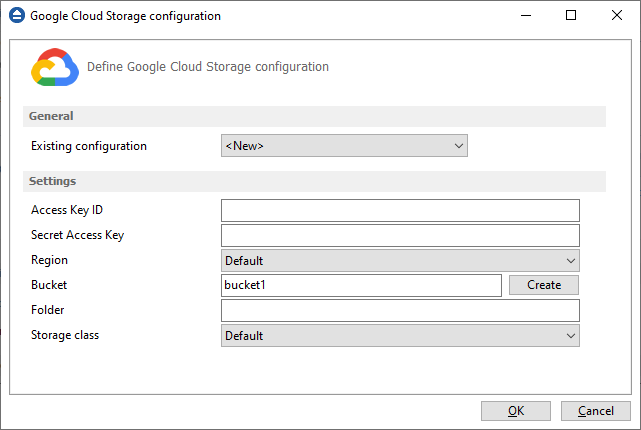This screenshot has width=641, height=430.
Task: Click the Folder label text
Action: 48,310
